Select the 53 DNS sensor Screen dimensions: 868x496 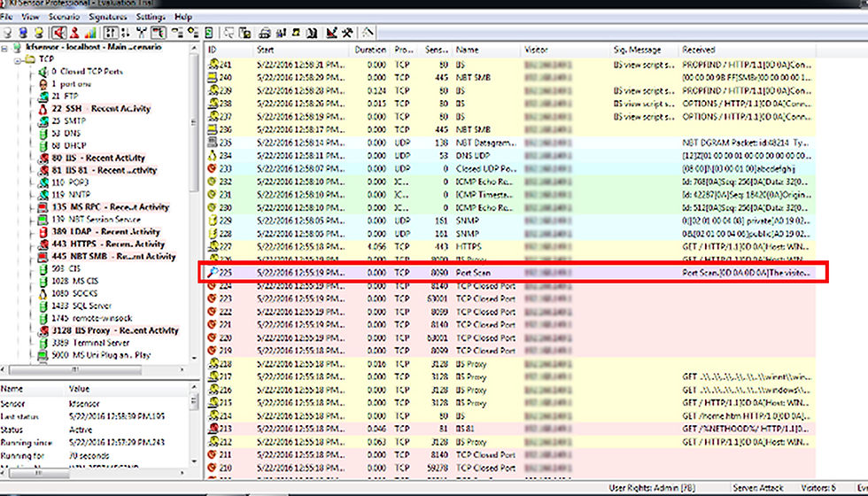[66, 134]
